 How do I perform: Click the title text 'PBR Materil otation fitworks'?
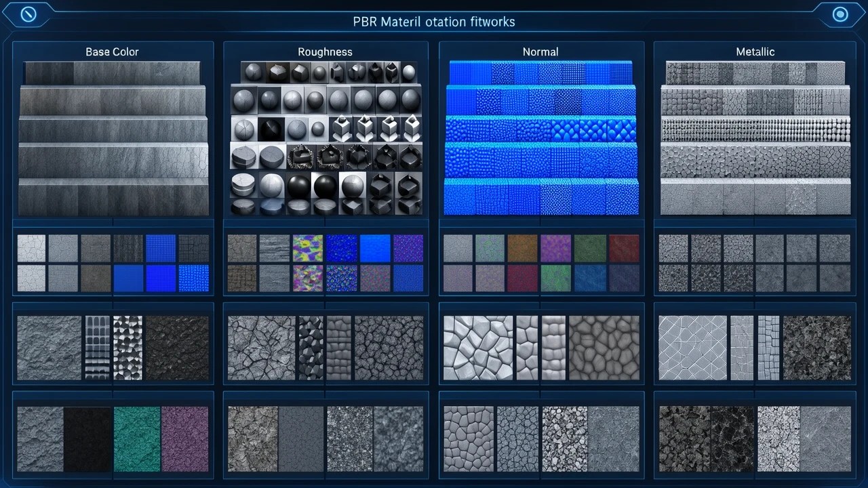click(x=434, y=22)
